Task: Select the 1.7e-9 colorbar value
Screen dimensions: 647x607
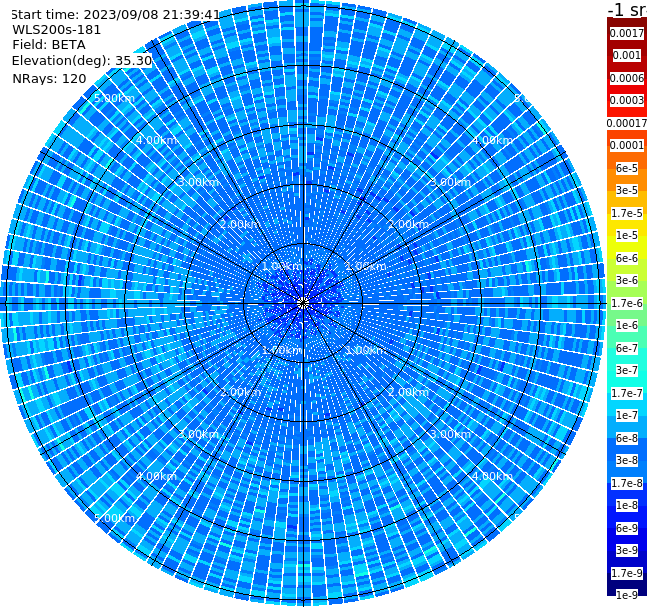Action: (x=627, y=573)
